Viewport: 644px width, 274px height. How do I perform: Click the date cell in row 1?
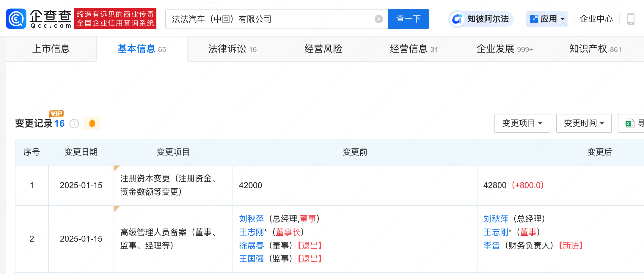click(x=81, y=185)
